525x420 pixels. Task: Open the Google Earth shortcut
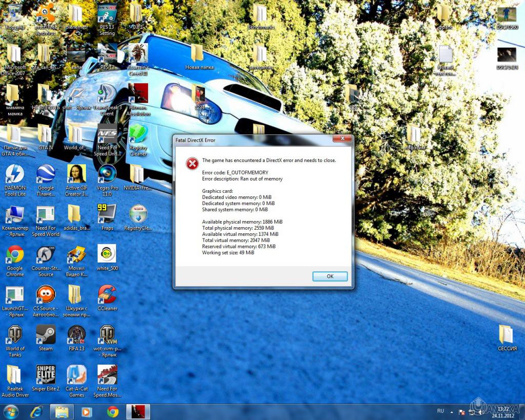click(x=46, y=180)
